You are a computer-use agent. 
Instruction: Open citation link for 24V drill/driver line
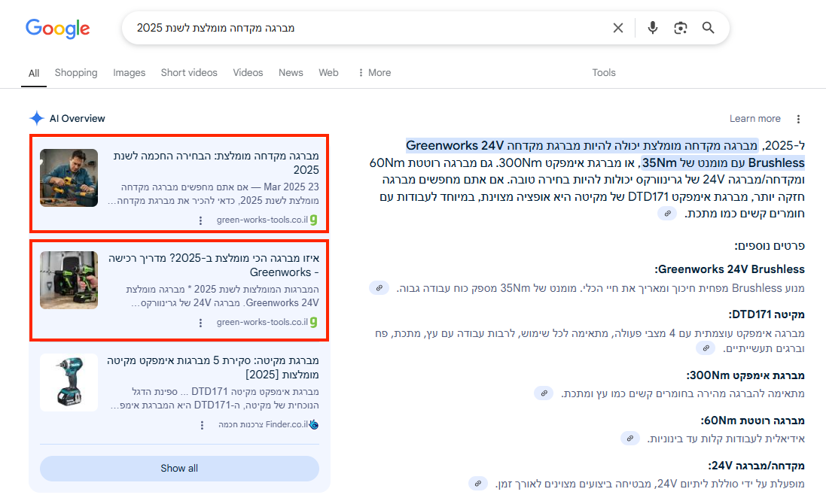(478, 484)
